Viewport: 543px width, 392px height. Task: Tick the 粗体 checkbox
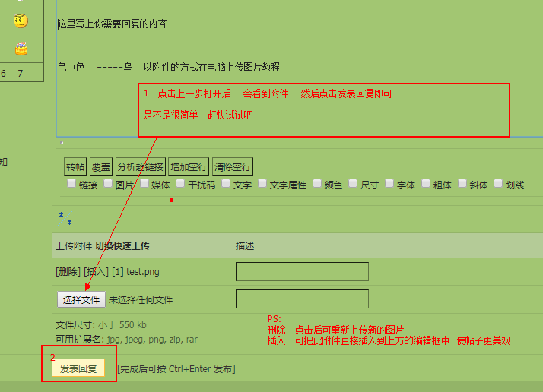(x=426, y=183)
